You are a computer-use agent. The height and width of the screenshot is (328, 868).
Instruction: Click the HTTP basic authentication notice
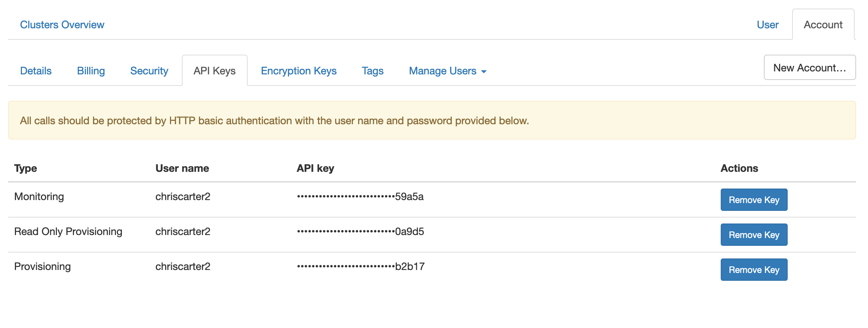tap(432, 120)
